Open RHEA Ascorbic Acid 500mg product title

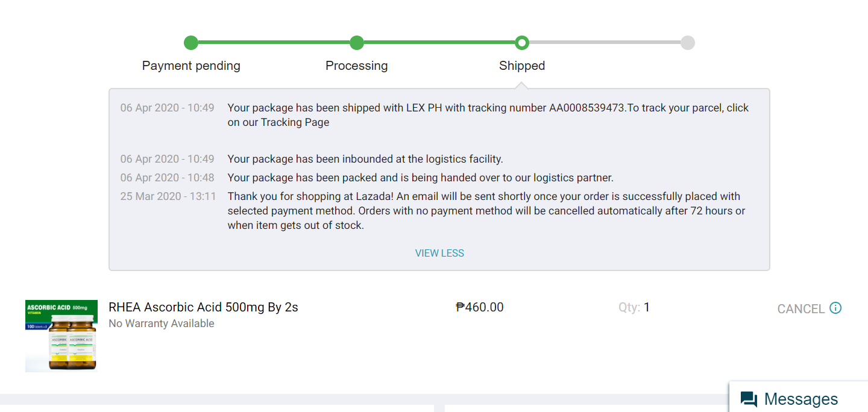coord(203,307)
